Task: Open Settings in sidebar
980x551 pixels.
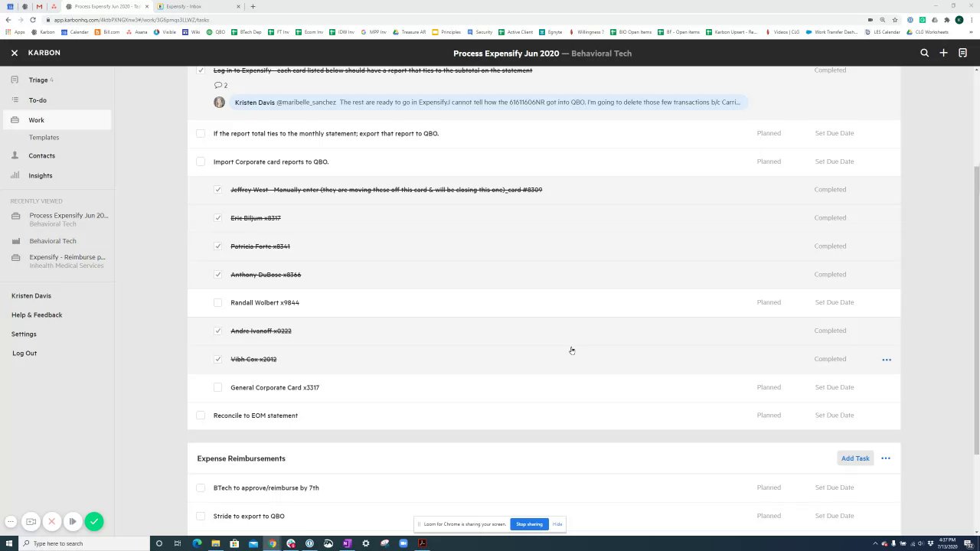Action: (24, 334)
